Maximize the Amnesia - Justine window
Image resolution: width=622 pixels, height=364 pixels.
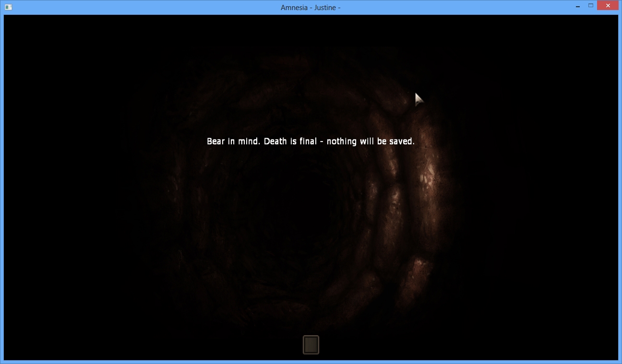tap(591, 6)
